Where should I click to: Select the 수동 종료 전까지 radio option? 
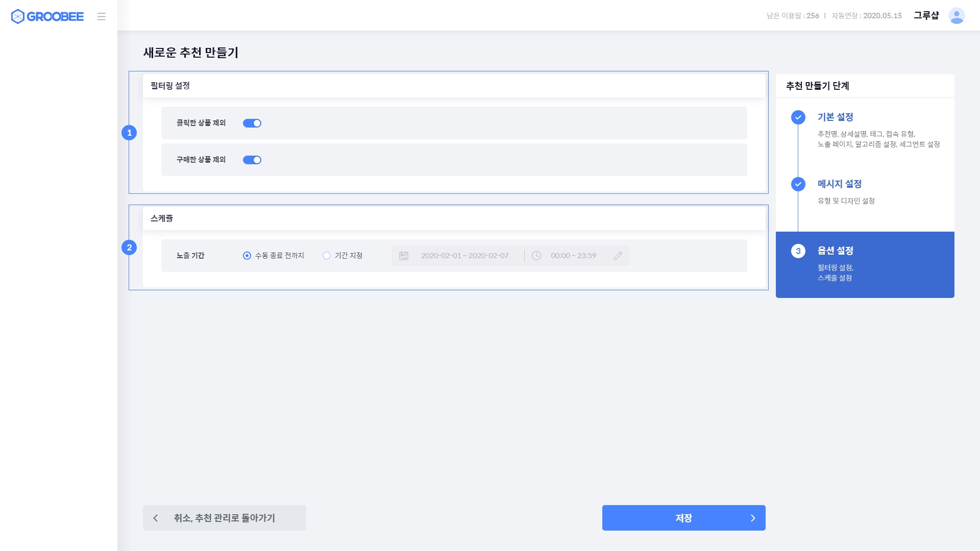point(247,256)
